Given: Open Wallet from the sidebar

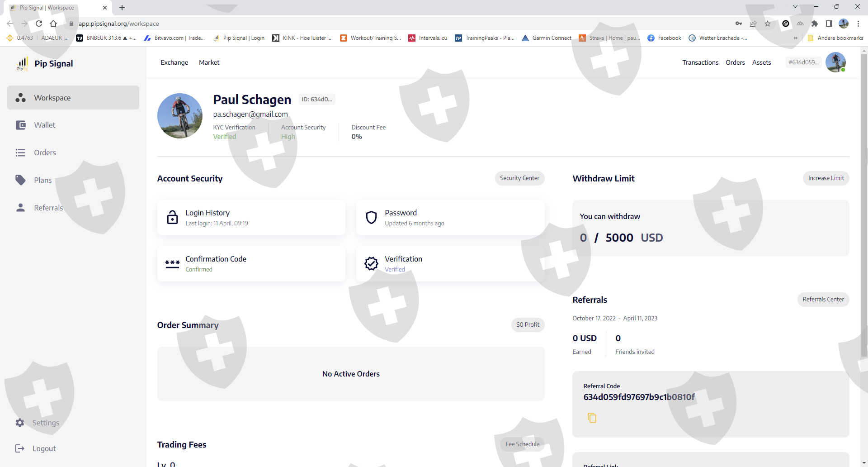Looking at the screenshot, I should 44,125.
